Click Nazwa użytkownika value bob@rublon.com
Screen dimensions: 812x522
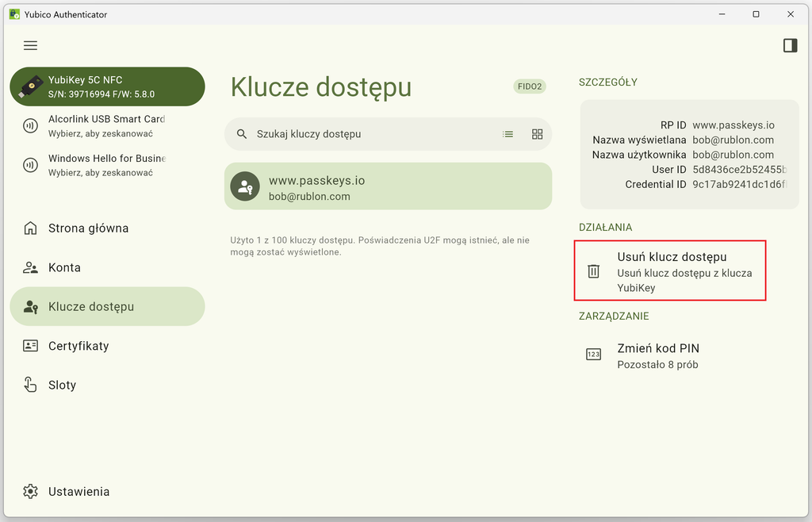click(x=733, y=155)
